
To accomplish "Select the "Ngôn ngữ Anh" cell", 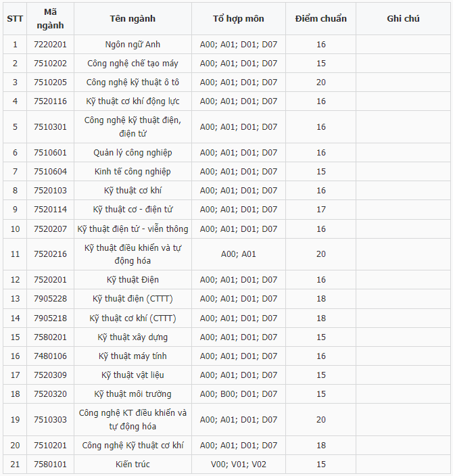I will (133, 44).
